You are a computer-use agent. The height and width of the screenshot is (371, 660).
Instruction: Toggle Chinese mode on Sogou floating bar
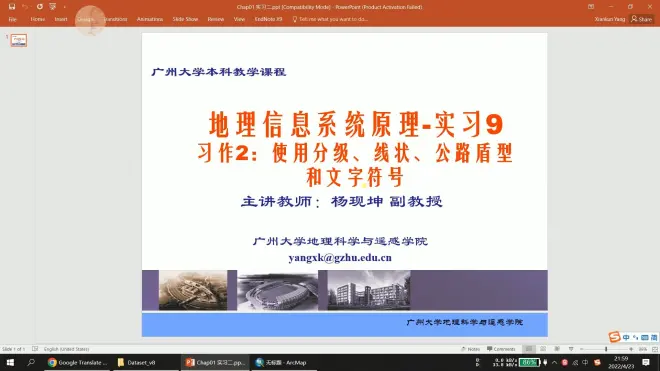pyautogui.click(x=626, y=338)
